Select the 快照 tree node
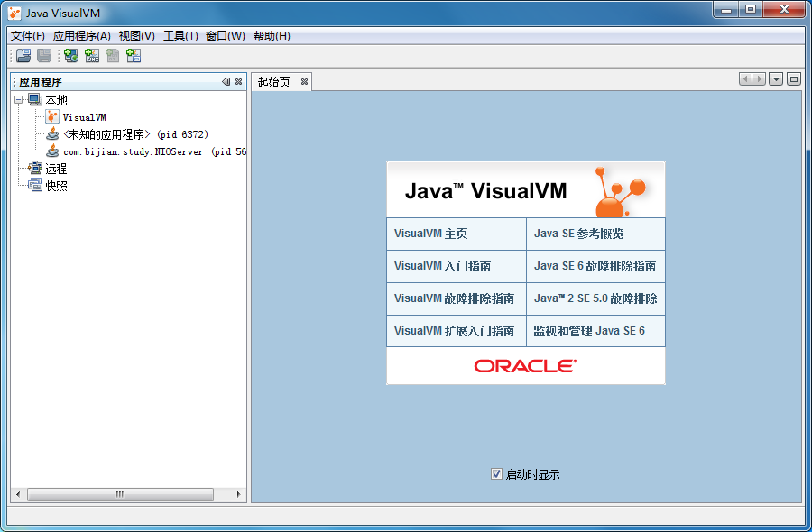The height and width of the screenshot is (532, 812). tap(56, 186)
